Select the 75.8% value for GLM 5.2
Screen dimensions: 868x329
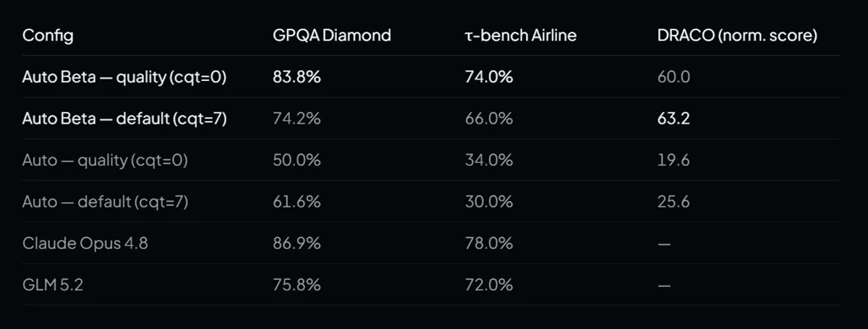[296, 285]
